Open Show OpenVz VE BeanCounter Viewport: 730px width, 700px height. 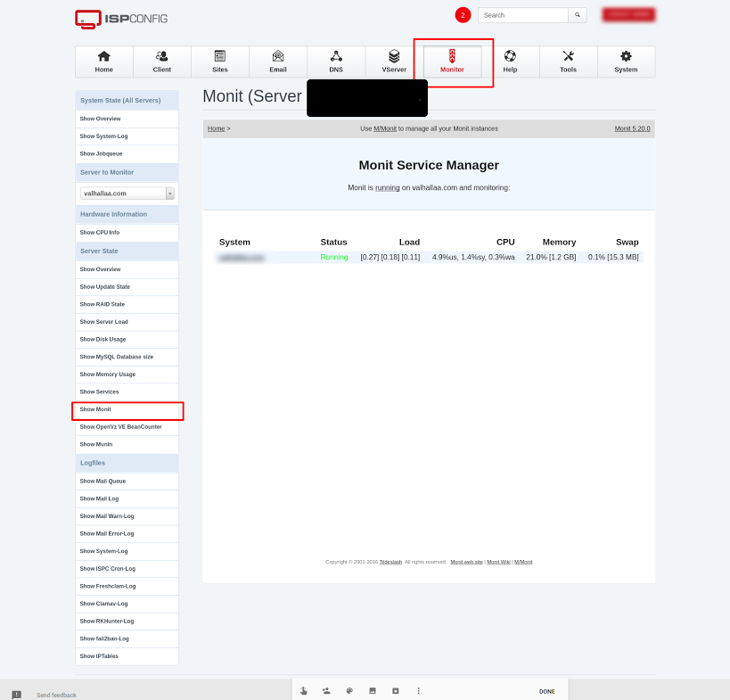coord(127,427)
